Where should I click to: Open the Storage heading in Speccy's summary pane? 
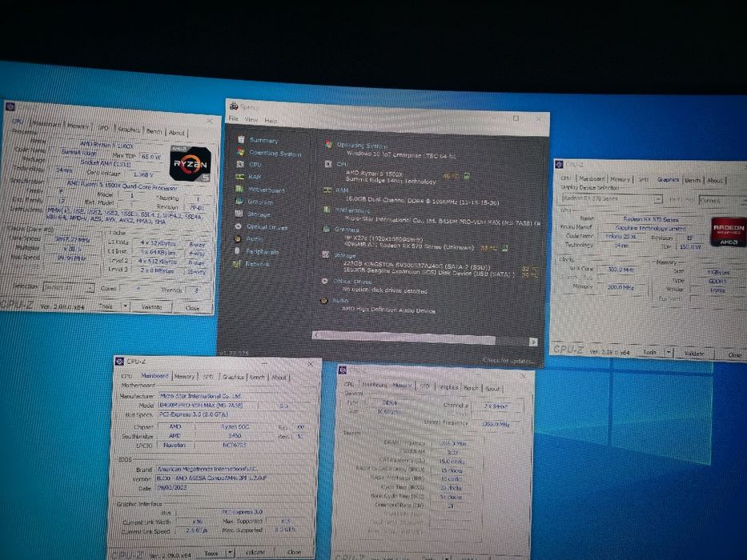tap(345, 256)
